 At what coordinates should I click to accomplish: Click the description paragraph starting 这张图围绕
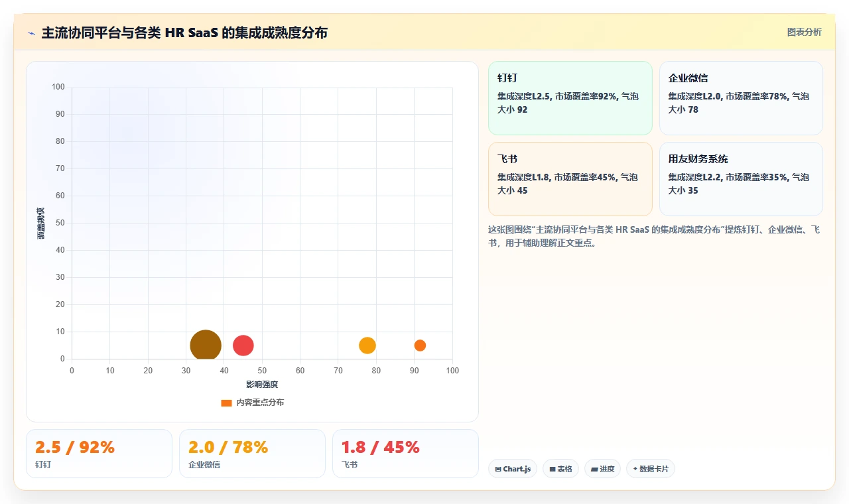tap(654, 236)
